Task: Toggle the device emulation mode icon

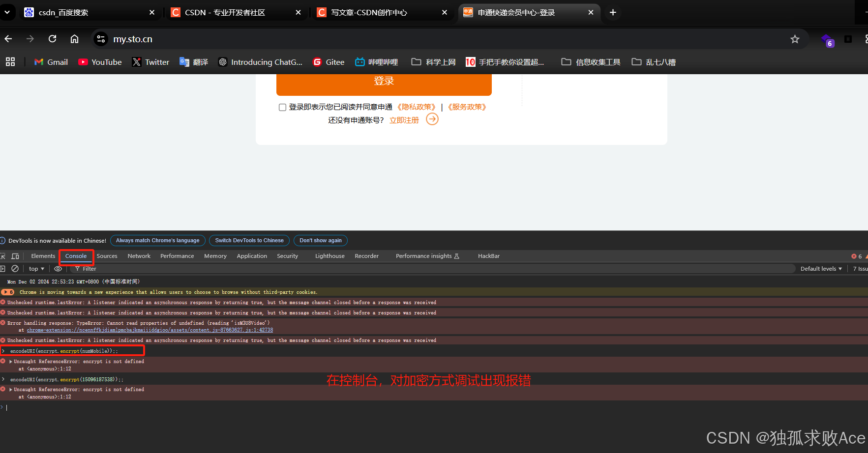Action: (15, 256)
